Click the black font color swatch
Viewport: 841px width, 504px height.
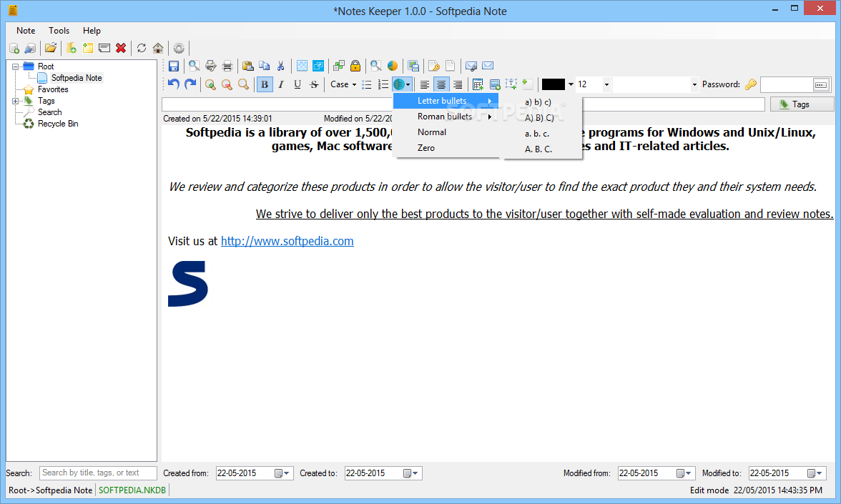553,84
